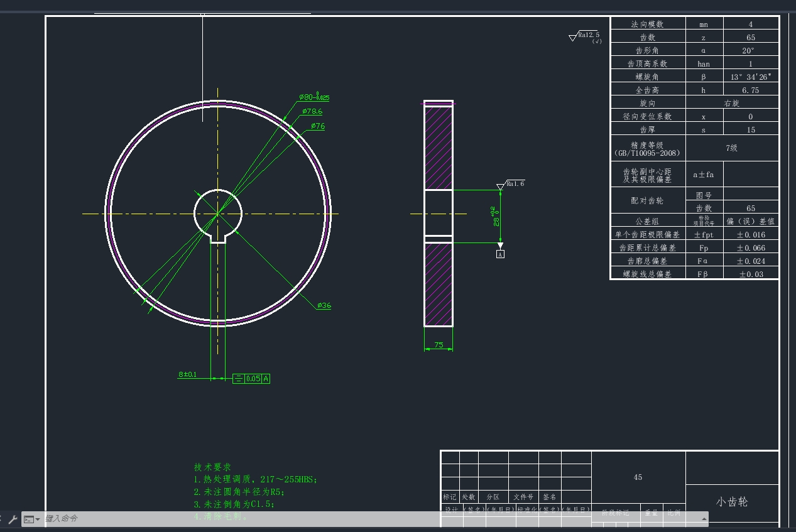Select the 7级 value cell
The image size is (796, 532).
732,148
